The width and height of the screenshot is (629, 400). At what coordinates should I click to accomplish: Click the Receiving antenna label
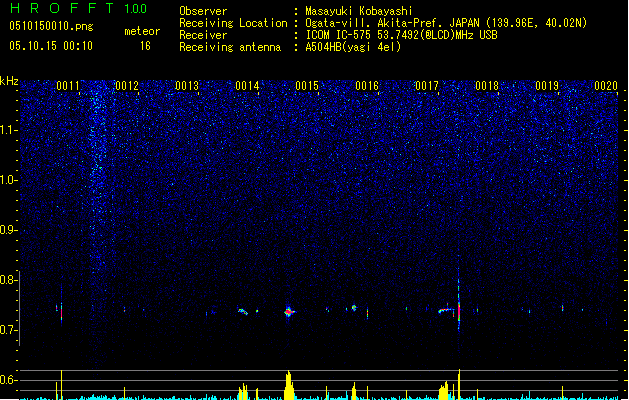click(230, 47)
